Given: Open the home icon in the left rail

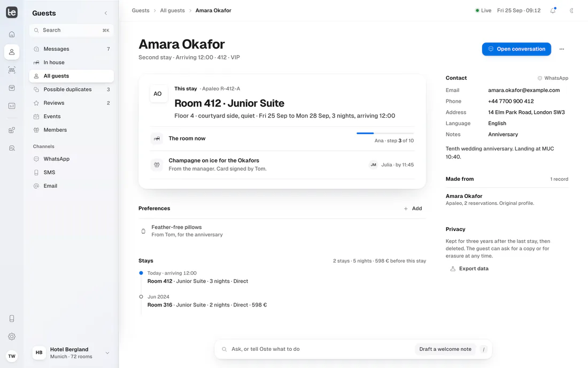Looking at the screenshot, I should (12, 34).
